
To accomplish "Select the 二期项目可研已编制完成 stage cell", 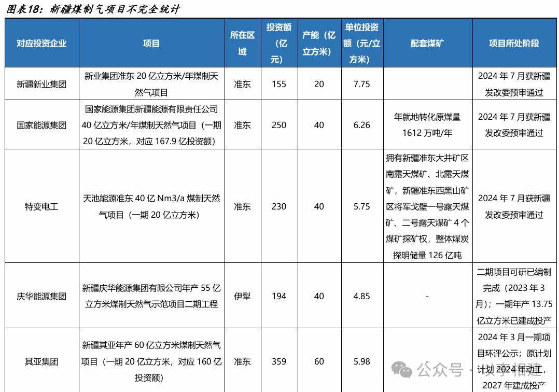I will [514, 296].
